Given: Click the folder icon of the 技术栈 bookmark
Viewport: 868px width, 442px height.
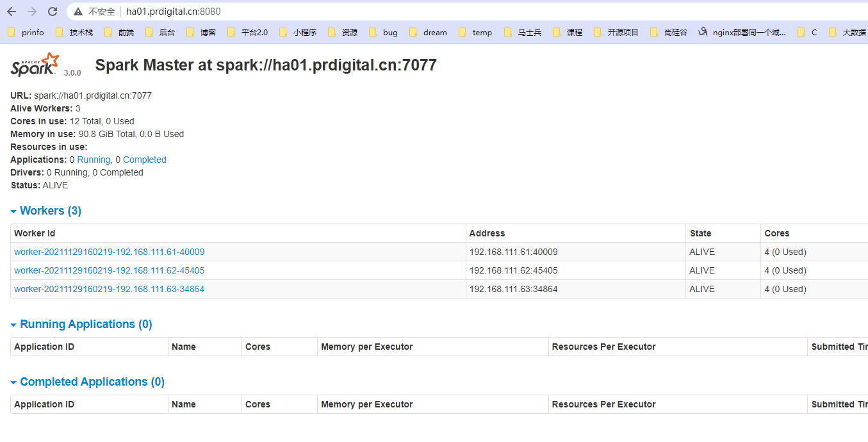Looking at the screenshot, I should pyautogui.click(x=60, y=32).
